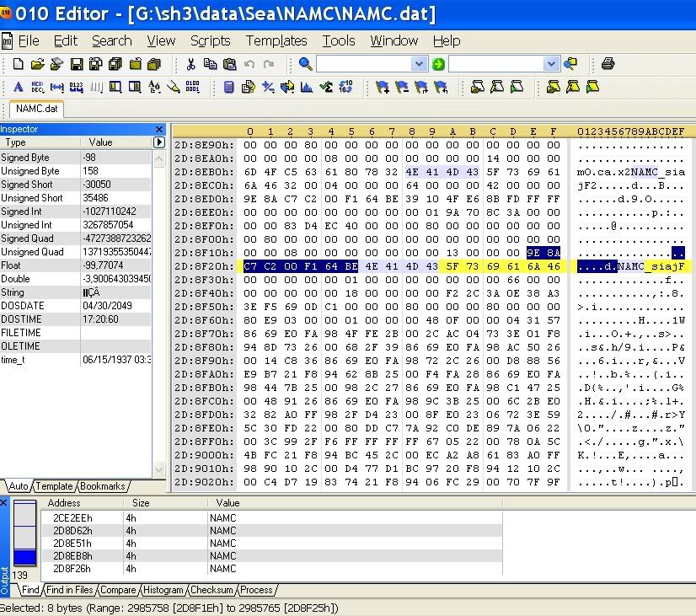
Task: Save the file with the floppy disk icon
Action: [77, 64]
